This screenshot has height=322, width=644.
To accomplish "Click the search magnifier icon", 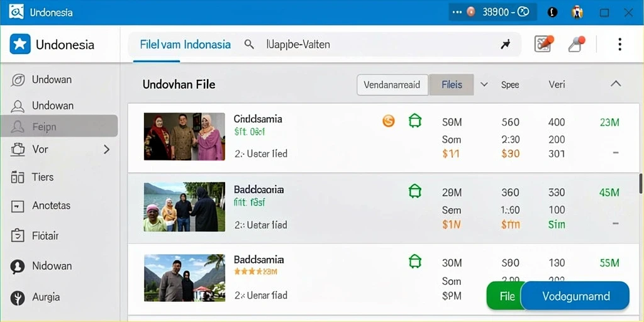I will [x=249, y=44].
